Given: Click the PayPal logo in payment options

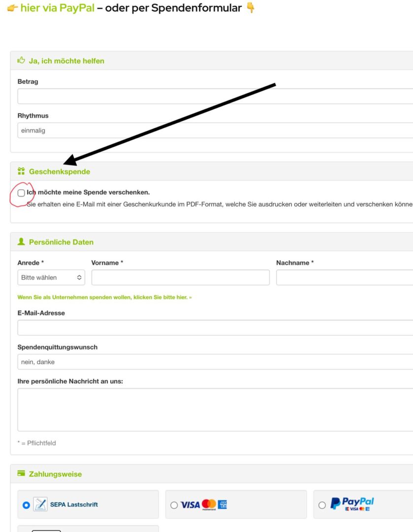Looking at the screenshot, I should (352, 503).
